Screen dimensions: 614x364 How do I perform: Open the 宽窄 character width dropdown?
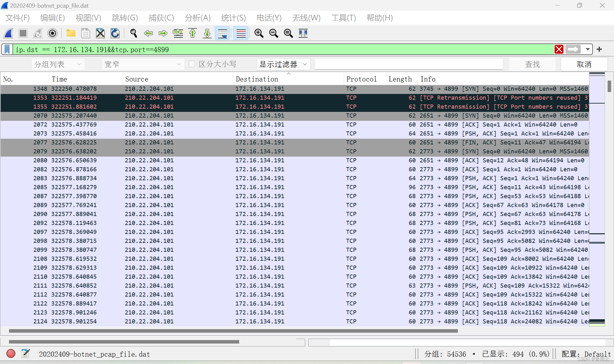coord(143,64)
